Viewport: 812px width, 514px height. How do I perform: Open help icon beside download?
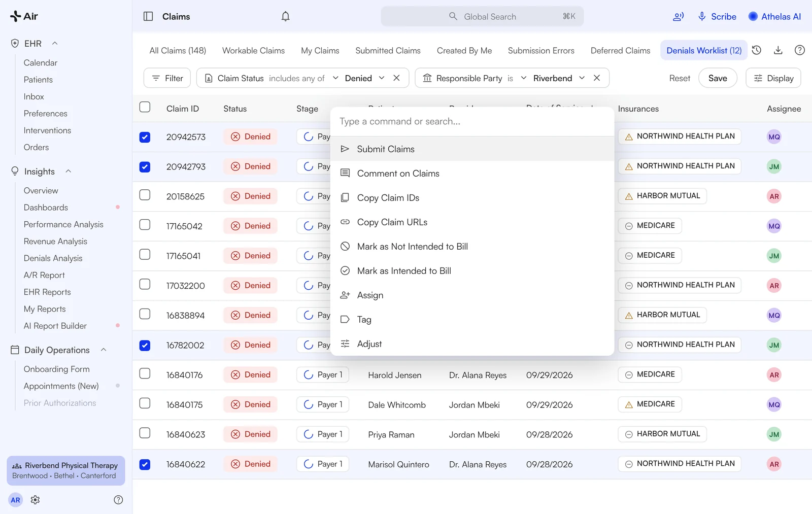[x=800, y=50]
